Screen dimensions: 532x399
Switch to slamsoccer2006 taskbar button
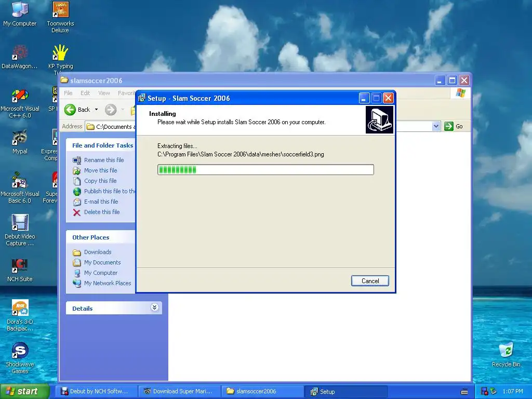pyautogui.click(x=262, y=391)
